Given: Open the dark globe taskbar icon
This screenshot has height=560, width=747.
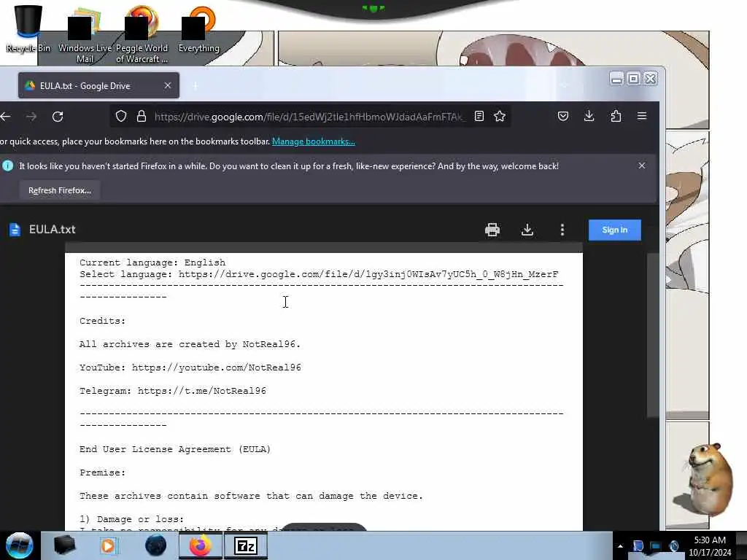Looking at the screenshot, I should point(156,545).
